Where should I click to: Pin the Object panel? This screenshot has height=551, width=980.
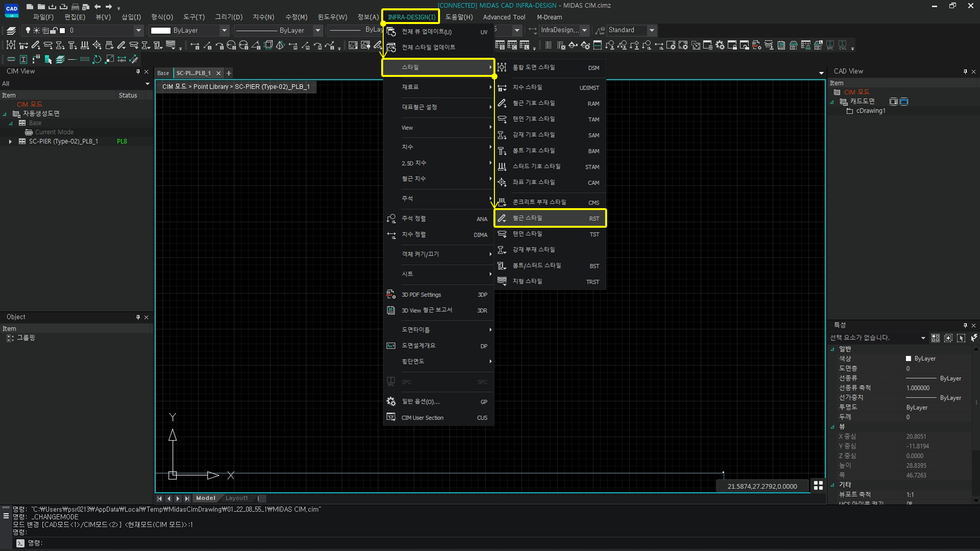138,317
